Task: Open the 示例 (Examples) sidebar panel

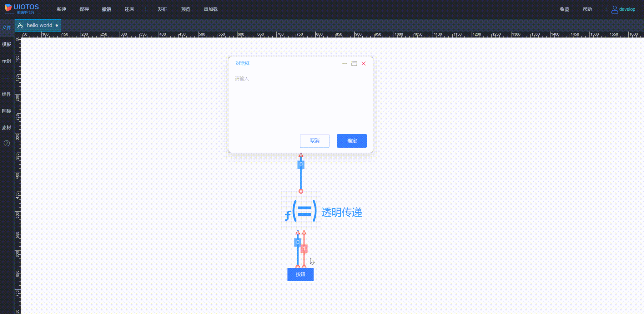Action: (x=7, y=61)
